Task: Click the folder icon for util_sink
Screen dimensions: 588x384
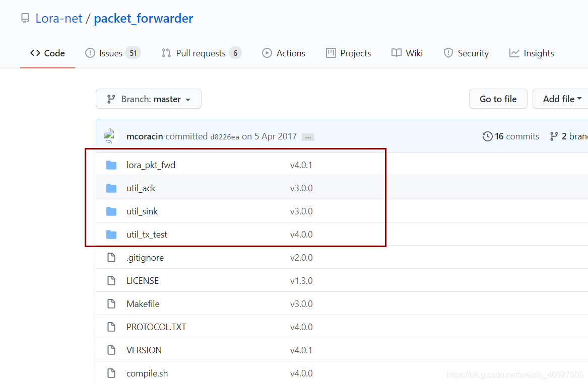Action: 111,211
